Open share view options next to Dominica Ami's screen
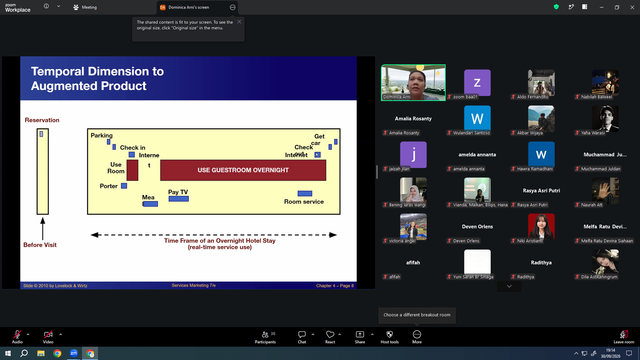Viewport: 640px width, 360px height. 232,7
